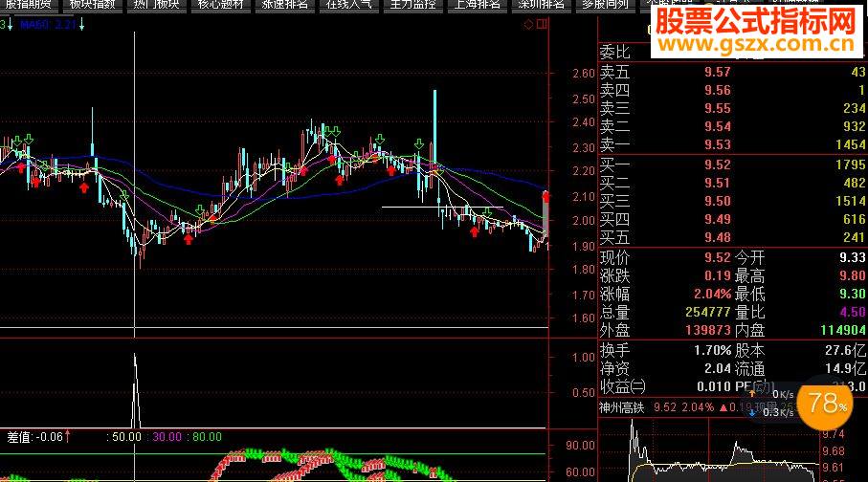
Task: Click the 换手 value 1.70%
Action: 712,351
